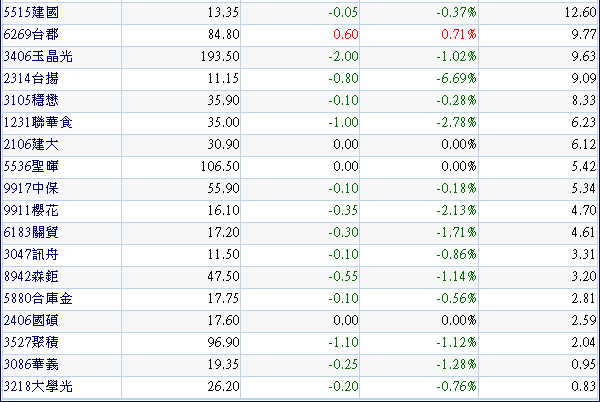Click percentage -0.56%
This screenshot has width=600, height=402.
coord(456,299)
